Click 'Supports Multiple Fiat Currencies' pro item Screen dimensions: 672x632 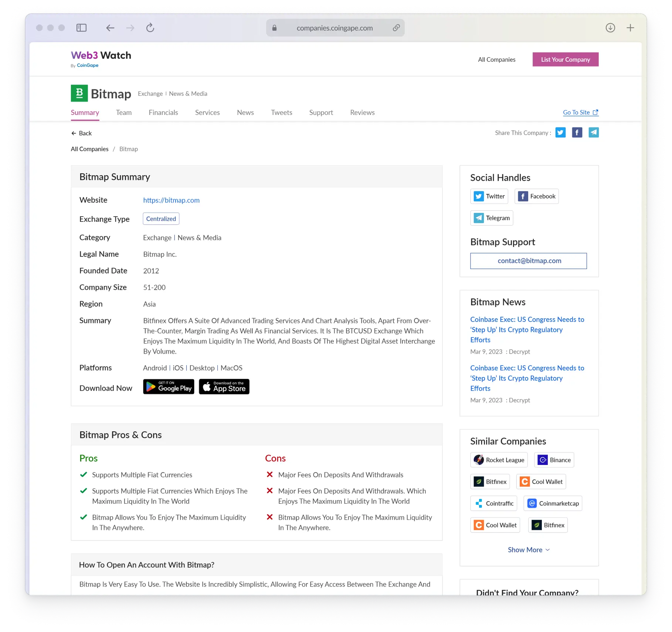(142, 475)
